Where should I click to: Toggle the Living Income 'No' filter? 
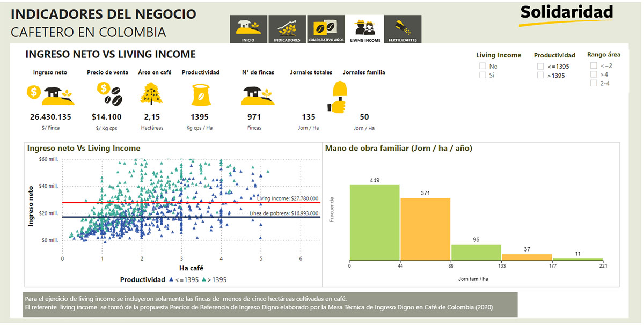[482, 66]
